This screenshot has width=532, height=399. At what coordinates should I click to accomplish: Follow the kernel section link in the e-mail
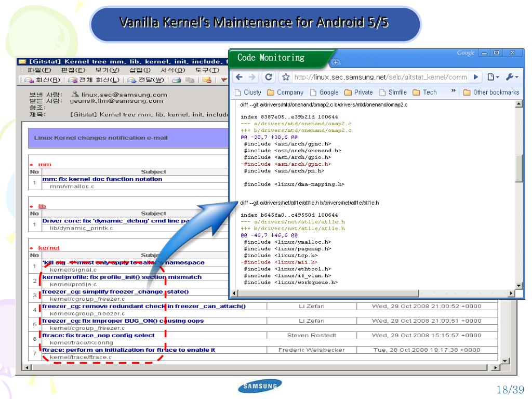pyautogui.click(x=48, y=248)
